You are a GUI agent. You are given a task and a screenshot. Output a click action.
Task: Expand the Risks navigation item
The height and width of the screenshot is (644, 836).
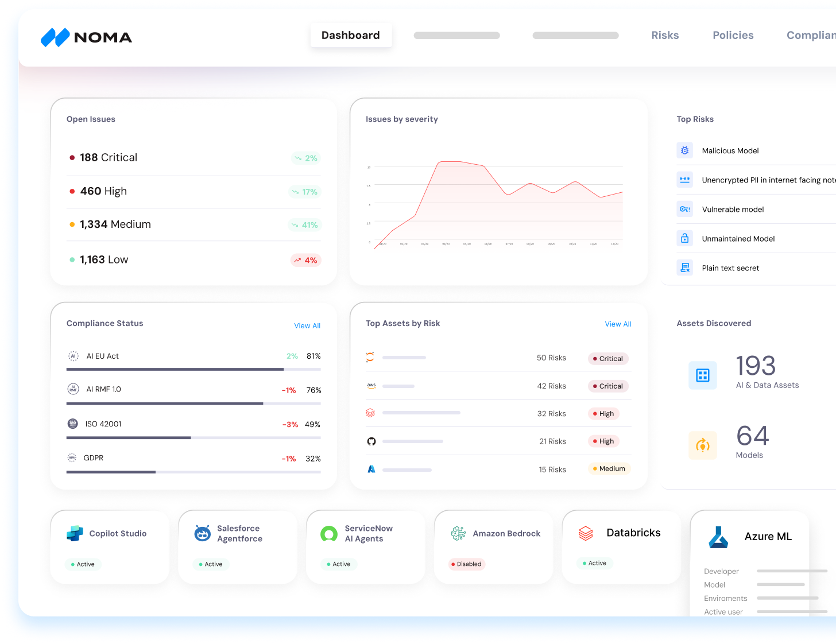pos(665,35)
